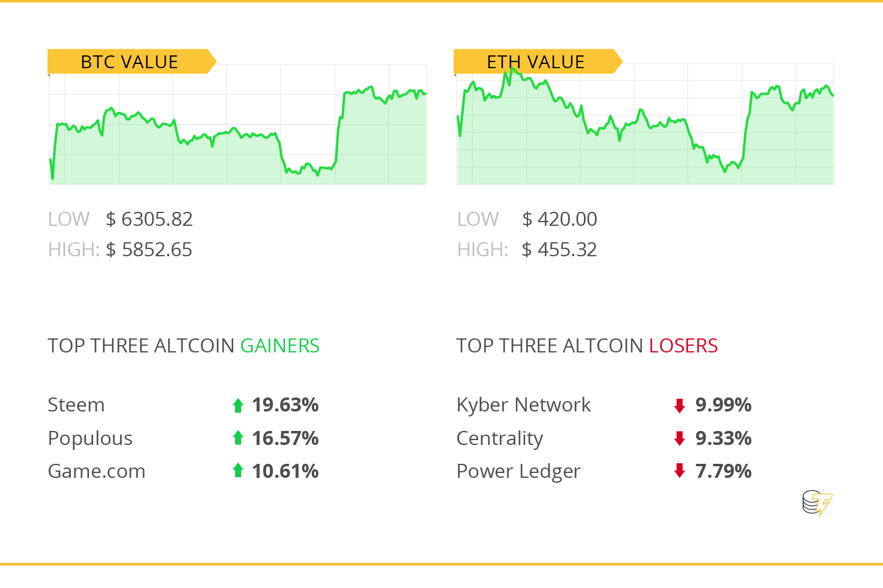Viewport: 883px width, 588px height.
Task: Click the green up arrow for Game.com
Action: (x=238, y=471)
